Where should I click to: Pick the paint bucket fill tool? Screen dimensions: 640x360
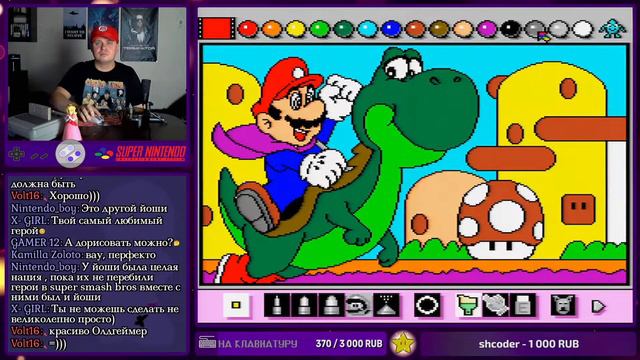pos(468,305)
